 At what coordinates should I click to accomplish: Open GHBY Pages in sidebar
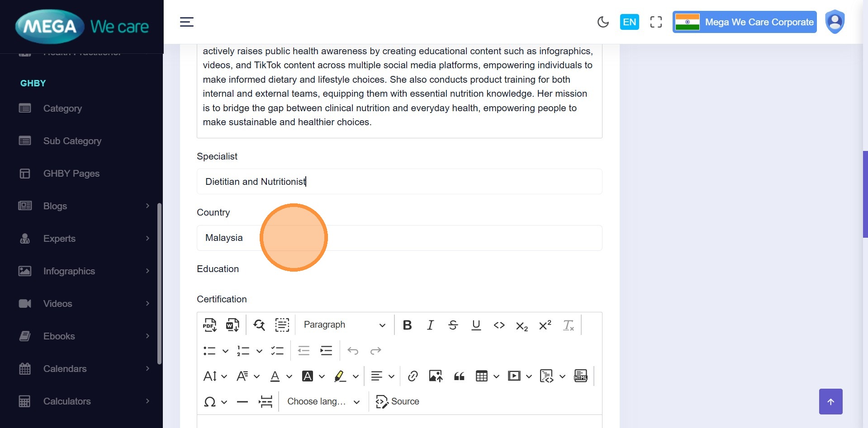71,174
